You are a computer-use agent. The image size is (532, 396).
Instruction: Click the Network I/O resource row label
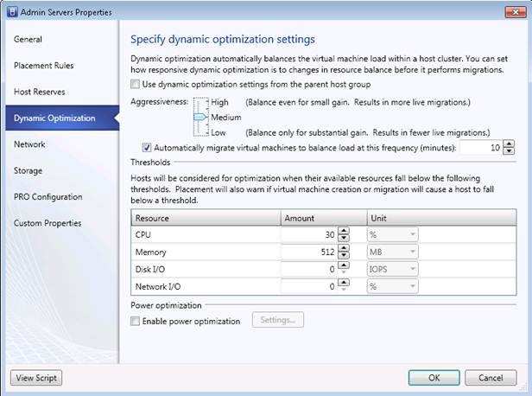[x=158, y=287]
